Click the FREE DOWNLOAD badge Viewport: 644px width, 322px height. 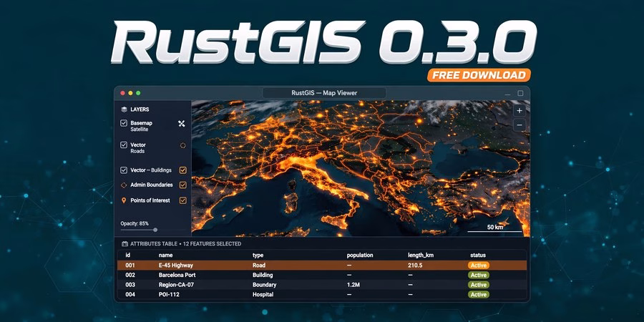[x=479, y=75]
